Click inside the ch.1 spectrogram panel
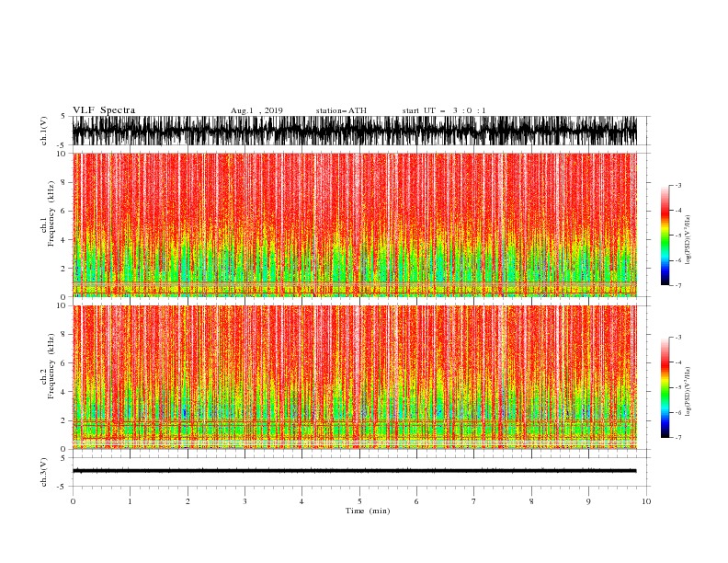The height and width of the screenshot is (563, 728). (x=355, y=224)
